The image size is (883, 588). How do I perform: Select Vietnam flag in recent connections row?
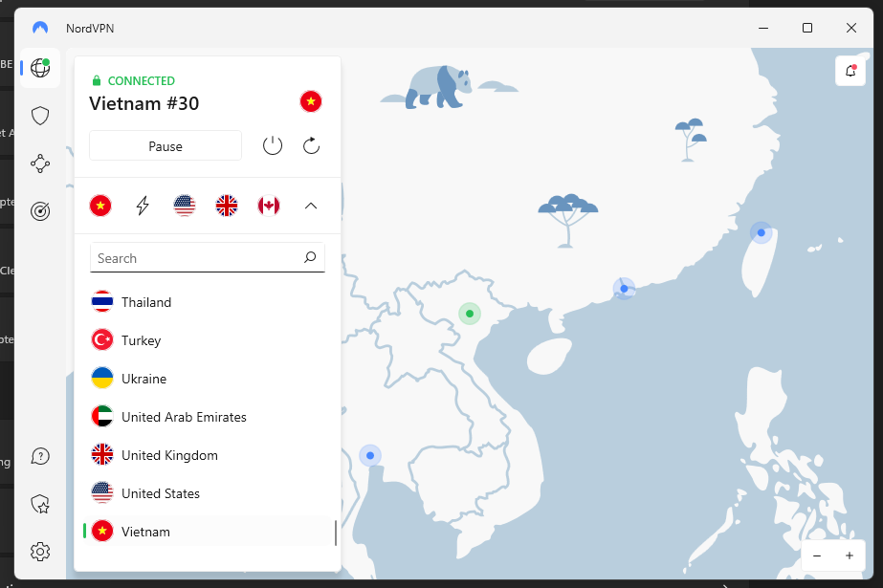100,206
